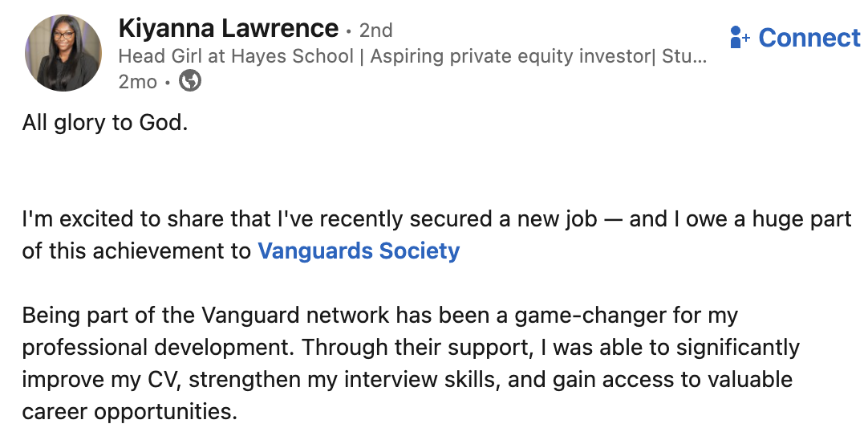Open the Kiyanna Lawrence name link

point(228,29)
